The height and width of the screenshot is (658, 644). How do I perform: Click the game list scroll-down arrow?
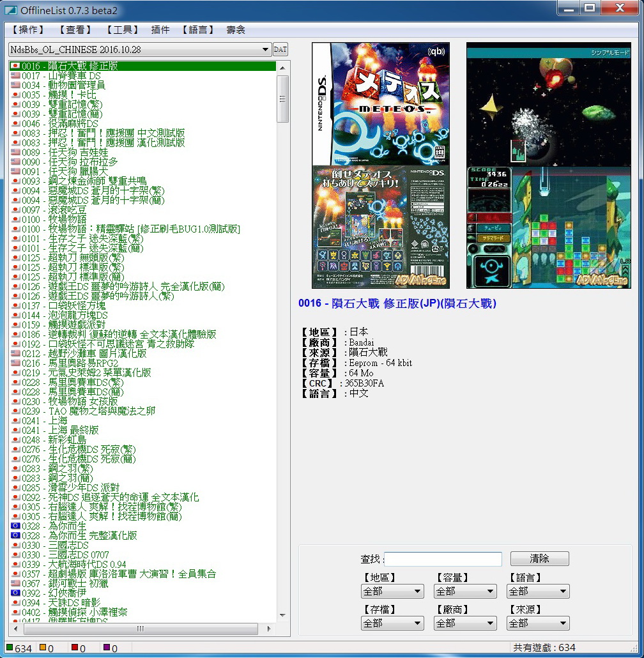282,615
